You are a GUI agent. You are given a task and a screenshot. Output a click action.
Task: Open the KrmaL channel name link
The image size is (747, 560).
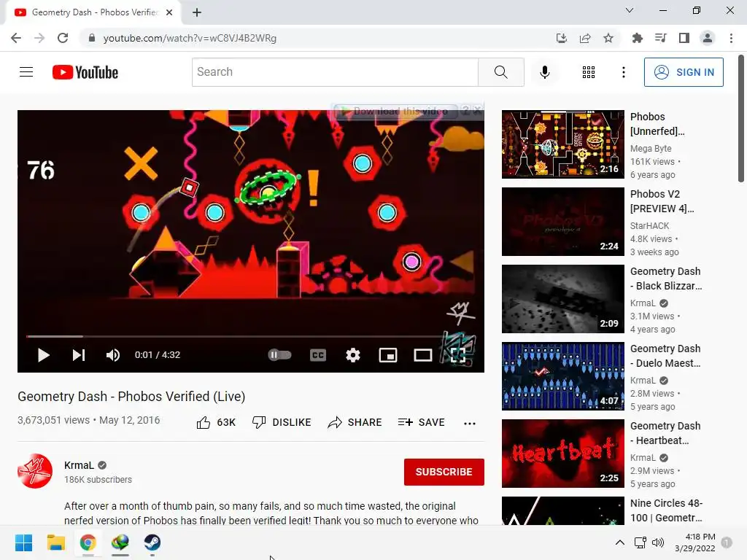[x=79, y=465]
